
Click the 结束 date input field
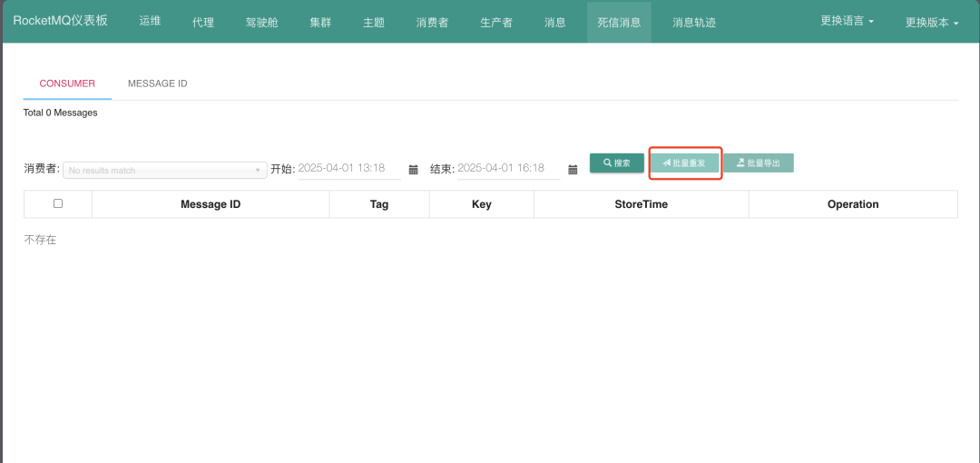click(x=509, y=168)
